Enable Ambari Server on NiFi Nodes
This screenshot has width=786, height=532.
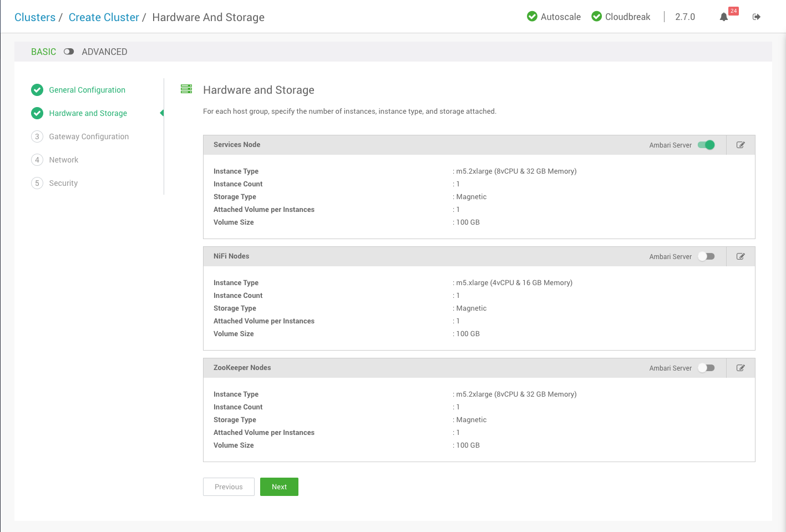706,256
